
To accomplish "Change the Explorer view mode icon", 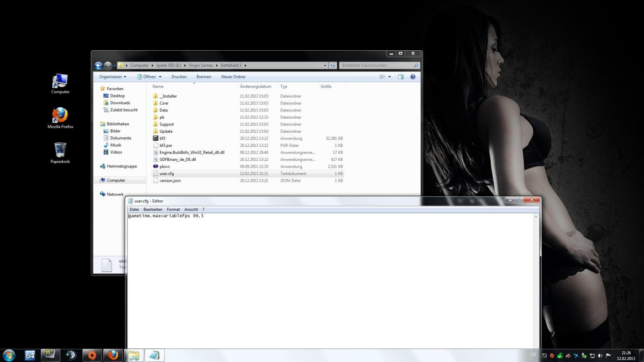I will click(x=382, y=77).
